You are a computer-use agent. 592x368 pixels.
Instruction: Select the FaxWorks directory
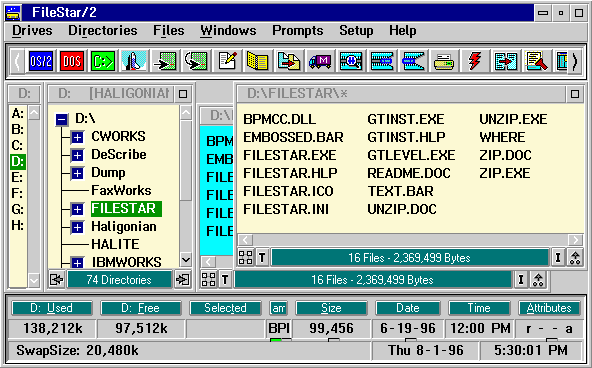click(x=121, y=191)
